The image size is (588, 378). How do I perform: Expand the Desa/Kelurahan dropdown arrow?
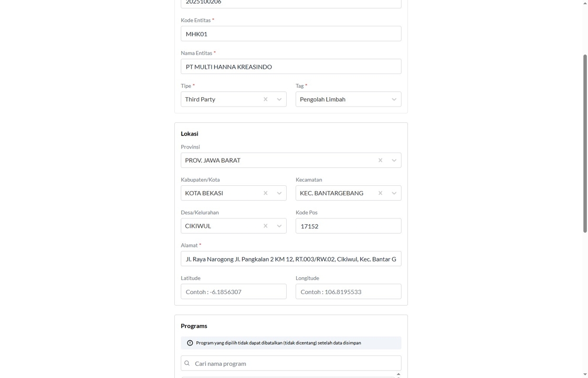(x=279, y=226)
